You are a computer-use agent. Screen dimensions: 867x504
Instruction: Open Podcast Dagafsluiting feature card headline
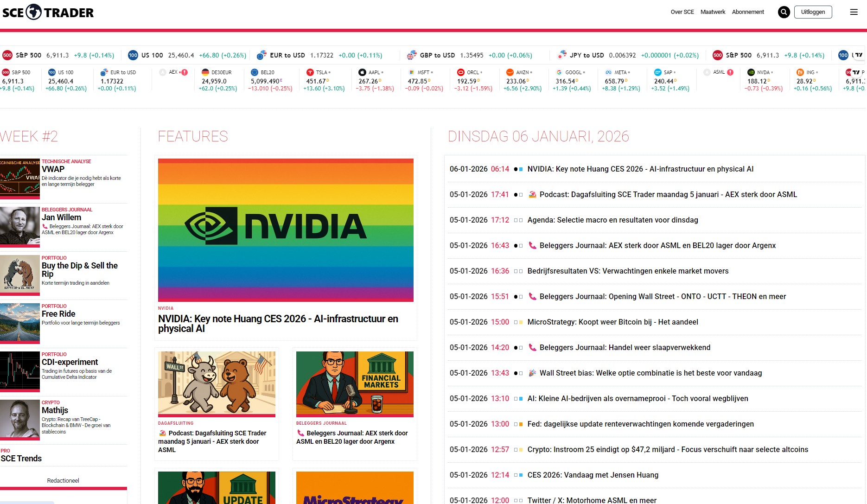(212, 441)
